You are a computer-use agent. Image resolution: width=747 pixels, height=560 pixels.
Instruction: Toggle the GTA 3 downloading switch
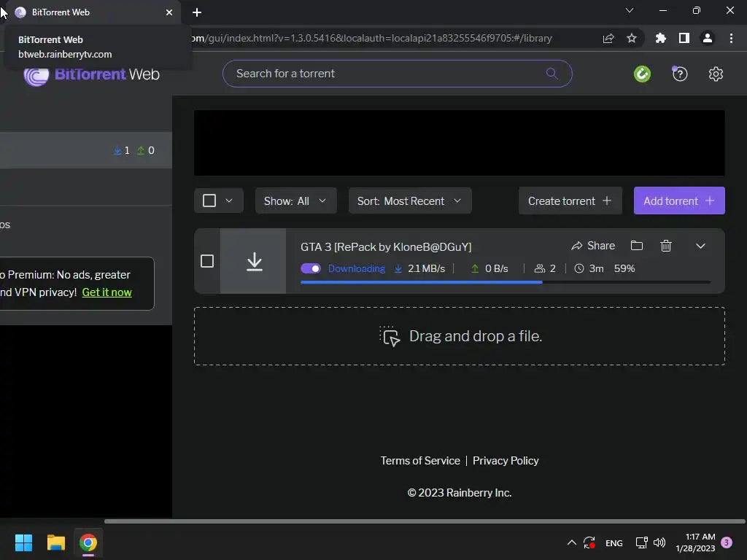coord(311,268)
